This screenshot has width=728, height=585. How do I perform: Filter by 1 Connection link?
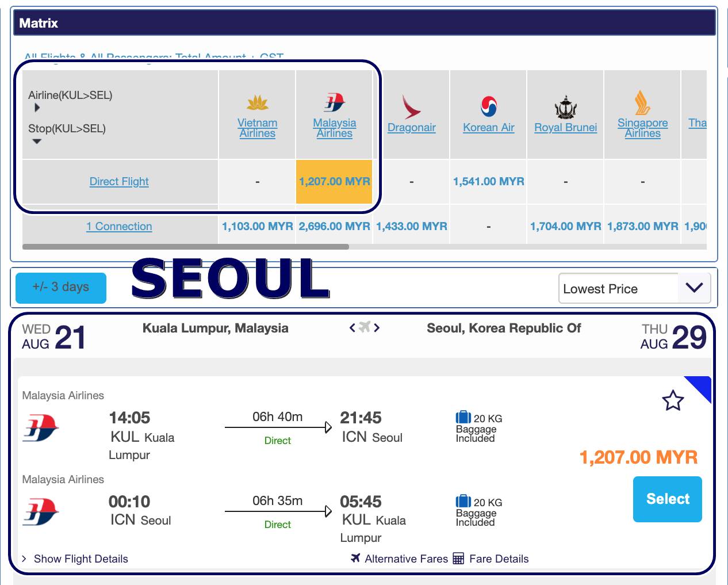pyautogui.click(x=119, y=227)
